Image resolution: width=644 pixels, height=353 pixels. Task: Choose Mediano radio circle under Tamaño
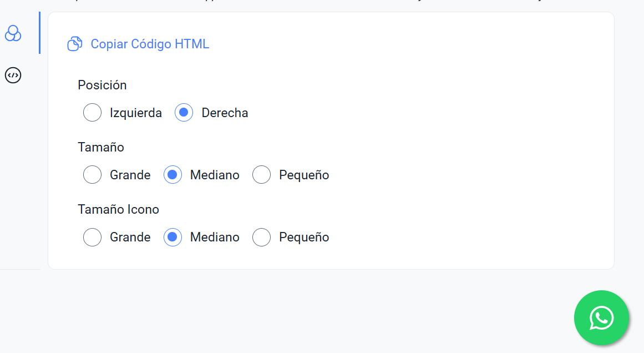click(173, 175)
